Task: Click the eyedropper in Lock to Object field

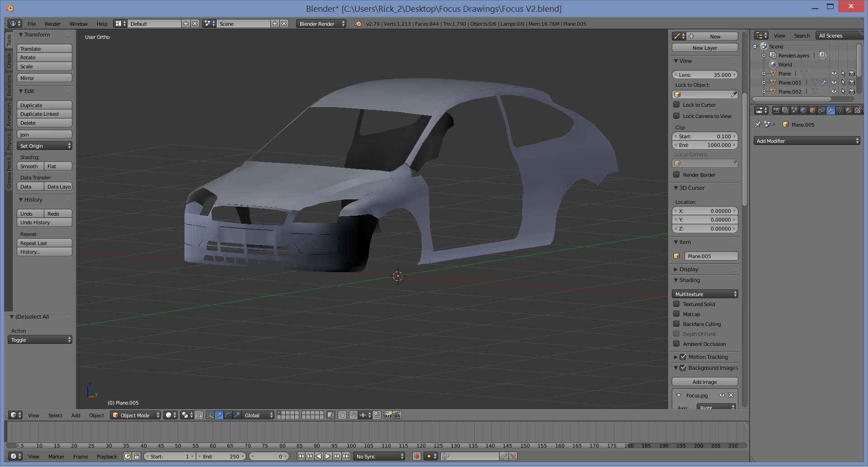Action: pyautogui.click(x=734, y=94)
